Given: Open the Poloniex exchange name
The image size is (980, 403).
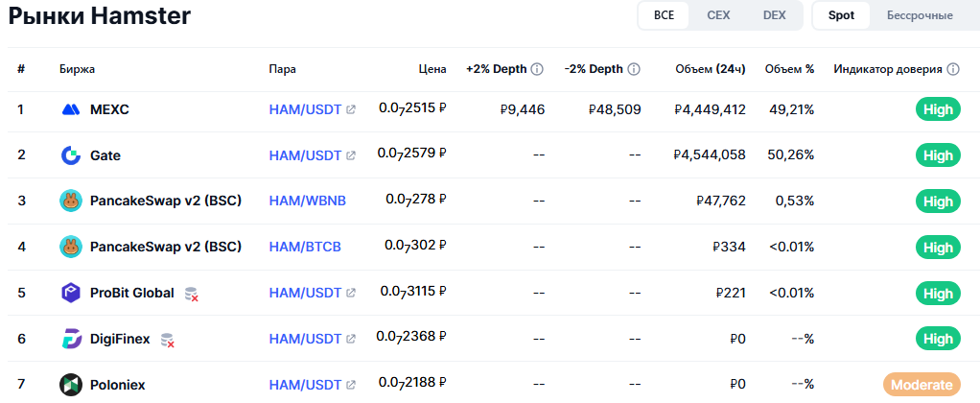Looking at the screenshot, I should point(118,385).
